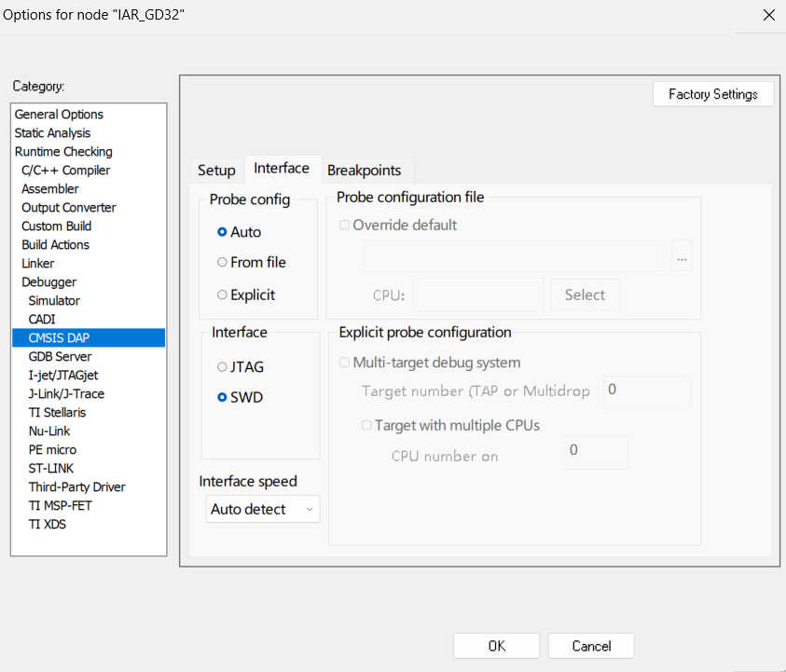Click the CPU Select button
Viewport: 786px width, 672px height.
point(585,295)
